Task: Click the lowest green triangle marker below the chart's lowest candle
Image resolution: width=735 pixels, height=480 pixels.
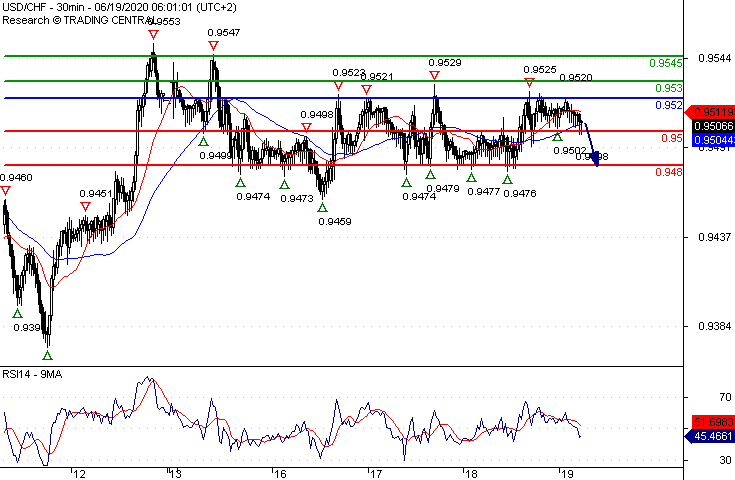Action: 47,355
